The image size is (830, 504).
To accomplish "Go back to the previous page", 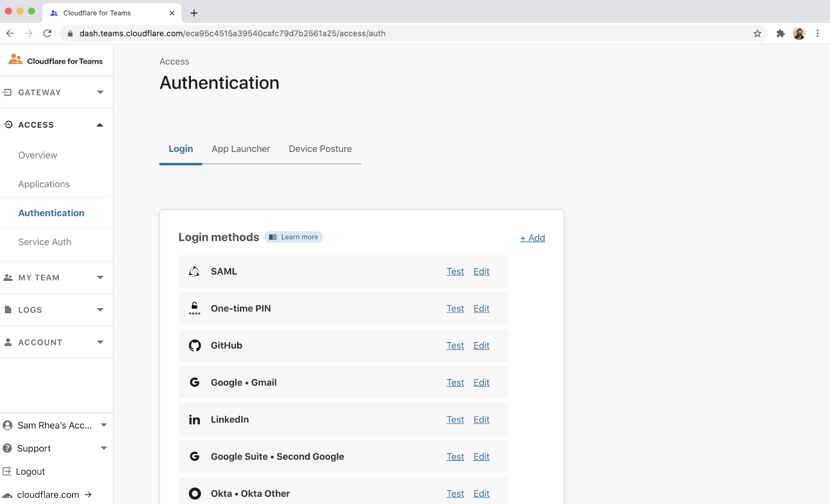I will pyautogui.click(x=10, y=33).
